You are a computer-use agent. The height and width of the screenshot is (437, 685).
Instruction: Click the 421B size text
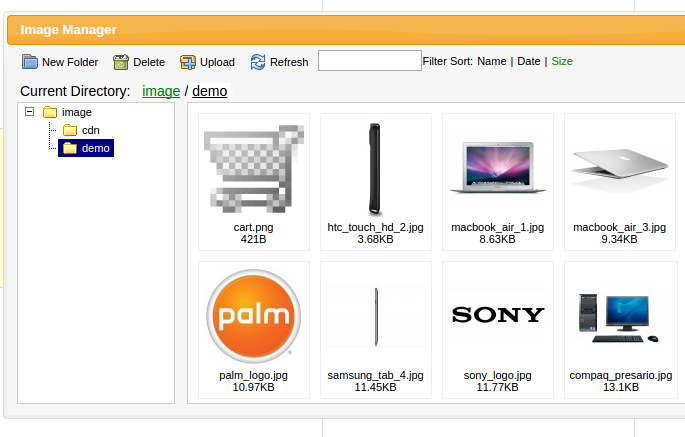coord(253,239)
